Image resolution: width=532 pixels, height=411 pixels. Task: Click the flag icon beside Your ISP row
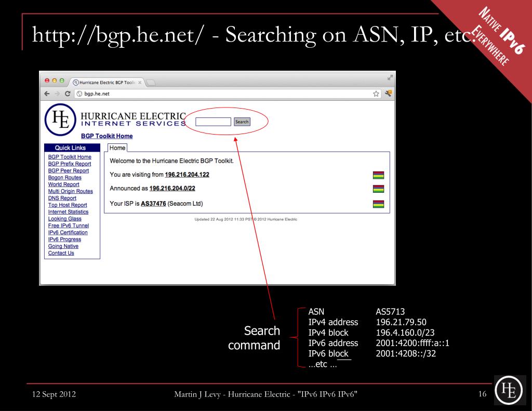click(x=378, y=204)
